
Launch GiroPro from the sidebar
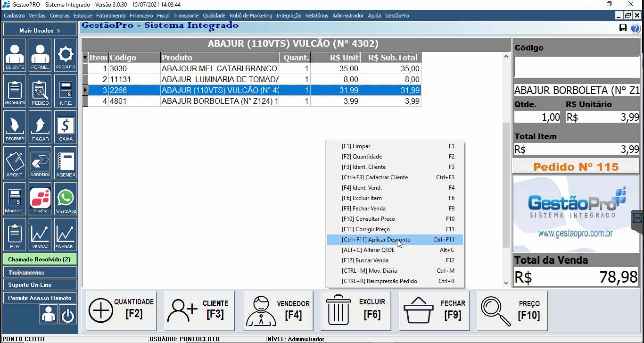tap(40, 199)
